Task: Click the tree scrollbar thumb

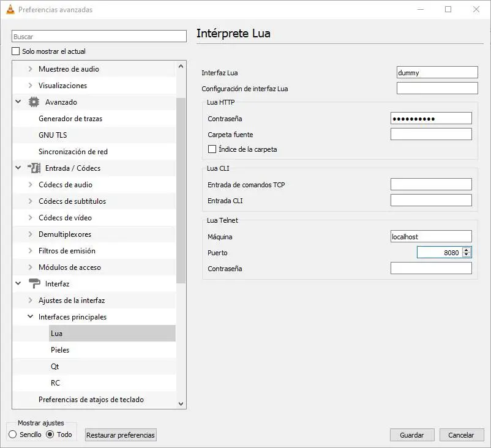Action: 181,190
